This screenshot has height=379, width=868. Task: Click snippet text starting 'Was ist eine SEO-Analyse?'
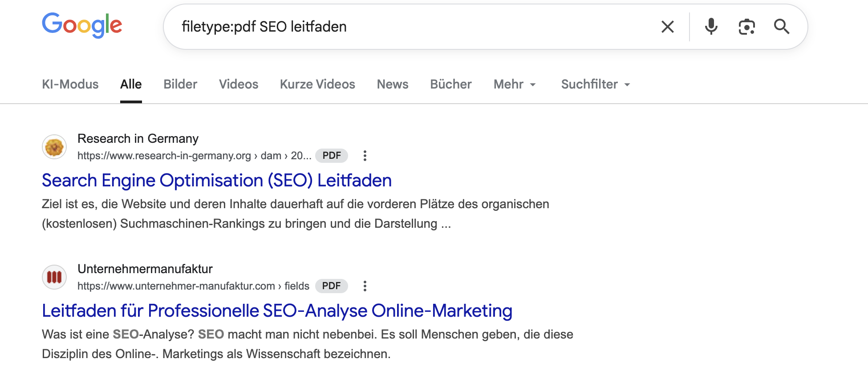coord(308,344)
